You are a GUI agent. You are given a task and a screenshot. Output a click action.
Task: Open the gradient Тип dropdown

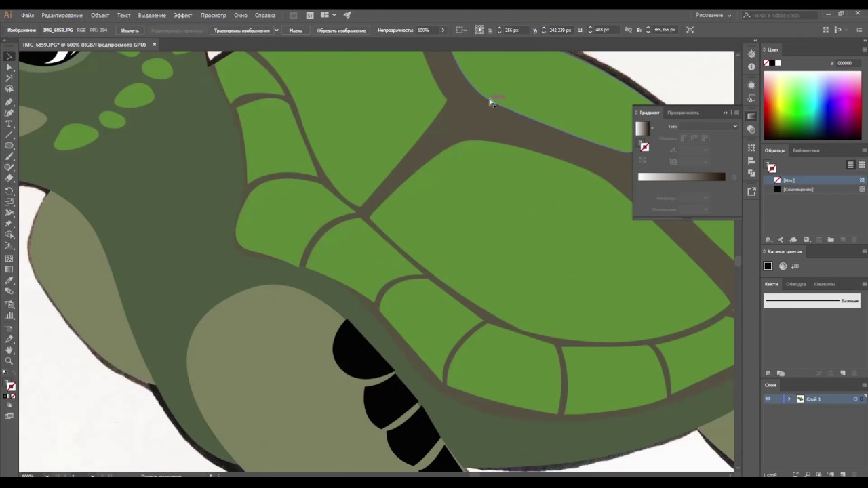coord(709,126)
